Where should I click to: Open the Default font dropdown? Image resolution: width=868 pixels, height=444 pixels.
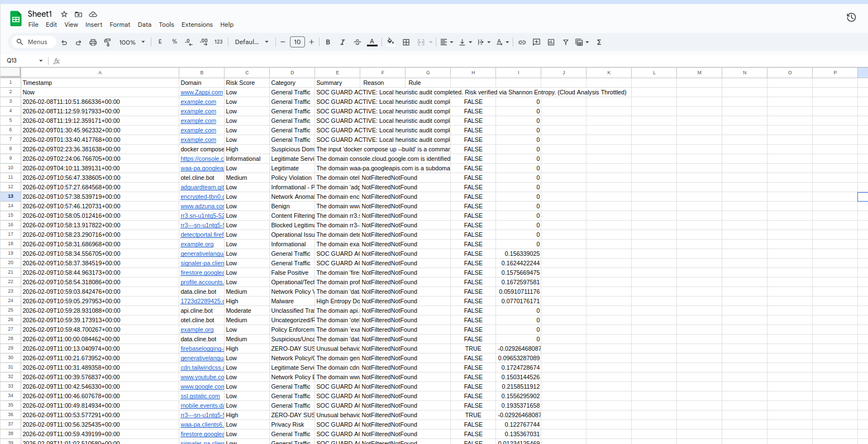pyautogui.click(x=252, y=42)
